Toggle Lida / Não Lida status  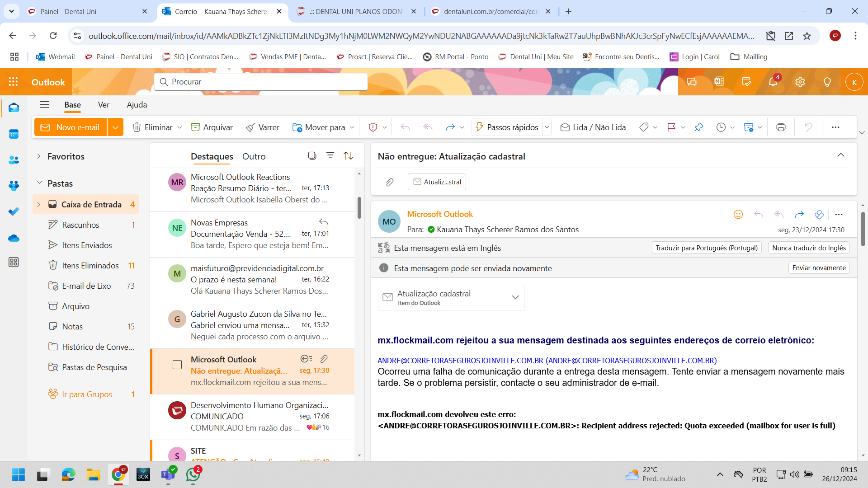tap(593, 127)
